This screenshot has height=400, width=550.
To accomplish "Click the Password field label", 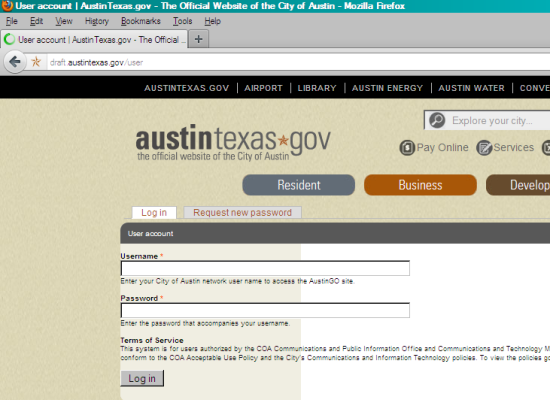I will click(x=139, y=298).
